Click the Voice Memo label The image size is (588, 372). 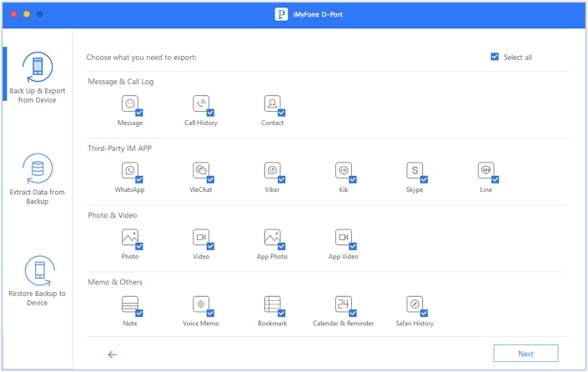click(201, 324)
